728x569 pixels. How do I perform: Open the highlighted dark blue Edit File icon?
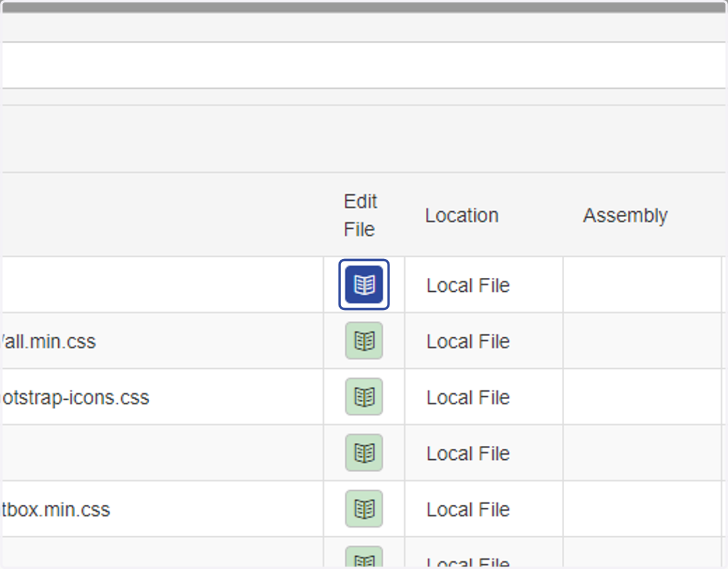tap(364, 284)
